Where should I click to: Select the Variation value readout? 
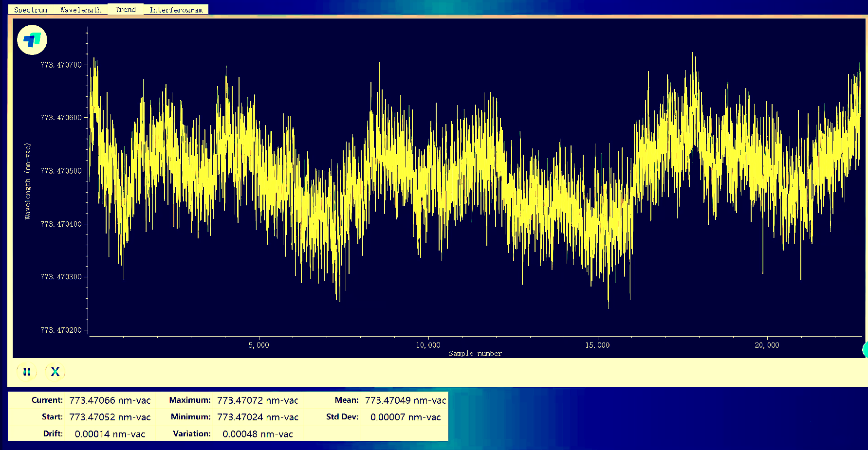(x=258, y=434)
